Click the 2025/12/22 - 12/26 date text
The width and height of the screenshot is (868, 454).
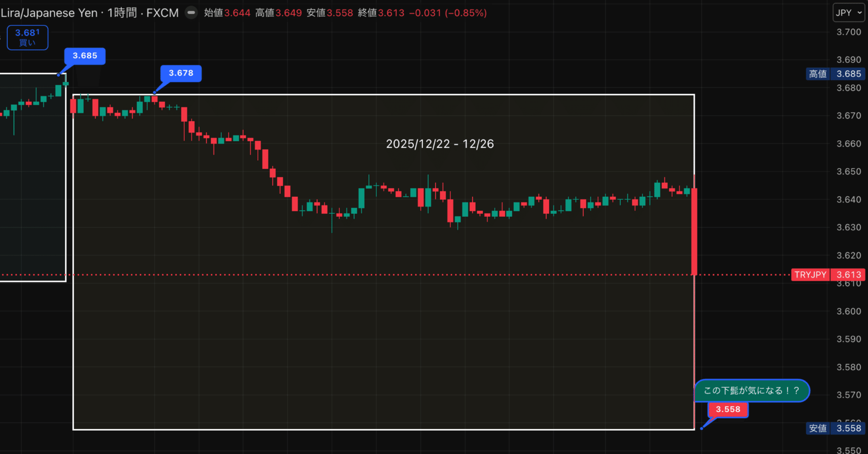click(440, 144)
